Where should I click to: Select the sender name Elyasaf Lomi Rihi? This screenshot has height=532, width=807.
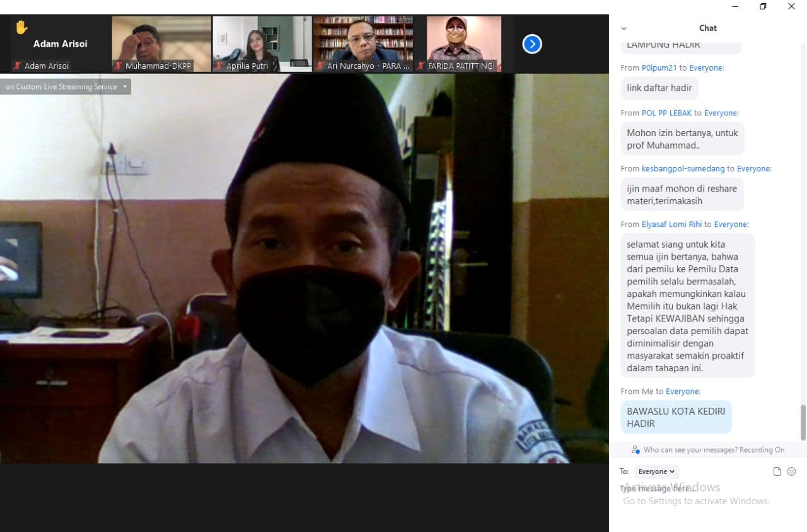click(x=671, y=224)
